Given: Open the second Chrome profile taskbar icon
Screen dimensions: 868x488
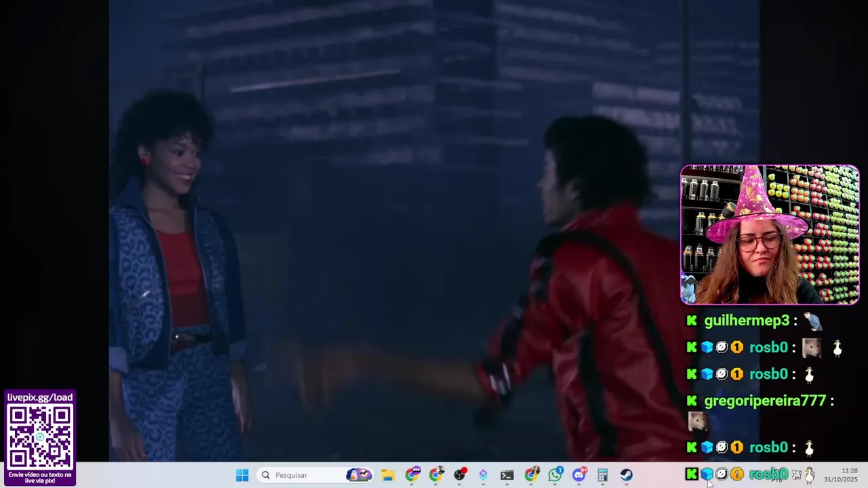Looking at the screenshot, I should (x=436, y=475).
